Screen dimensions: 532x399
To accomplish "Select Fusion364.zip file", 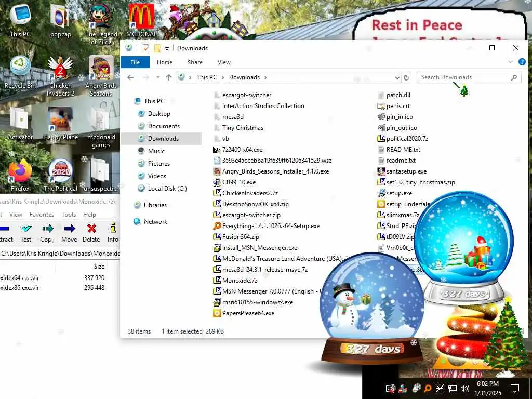I will click(241, 237).
